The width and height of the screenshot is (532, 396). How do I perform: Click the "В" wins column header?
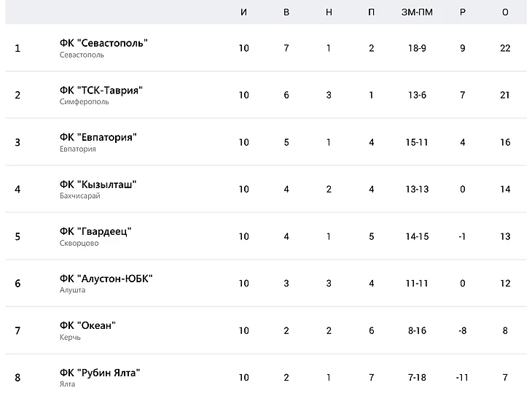pos(286,12)
